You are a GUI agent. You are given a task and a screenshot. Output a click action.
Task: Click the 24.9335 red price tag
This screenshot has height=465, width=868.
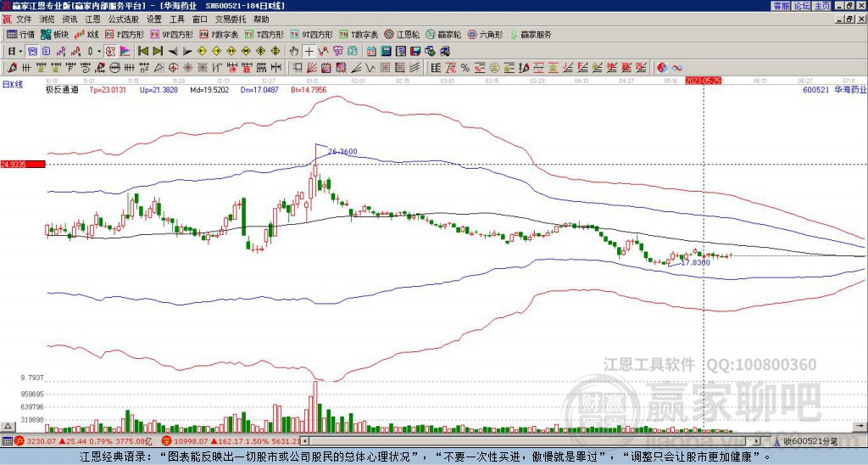23,164
